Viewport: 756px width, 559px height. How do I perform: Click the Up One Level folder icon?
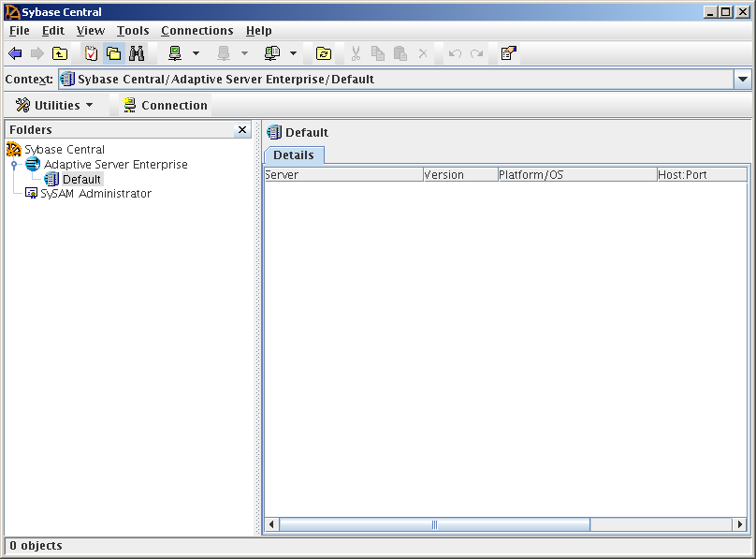click(60, 53)
